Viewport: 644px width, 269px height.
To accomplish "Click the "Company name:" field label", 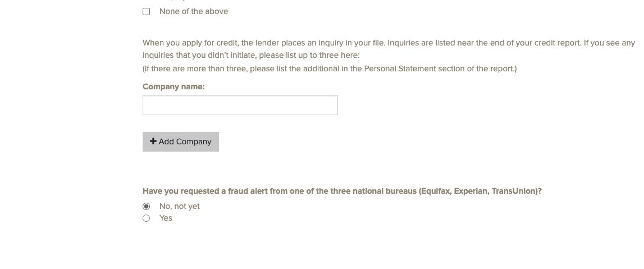I will coord(173,86).
